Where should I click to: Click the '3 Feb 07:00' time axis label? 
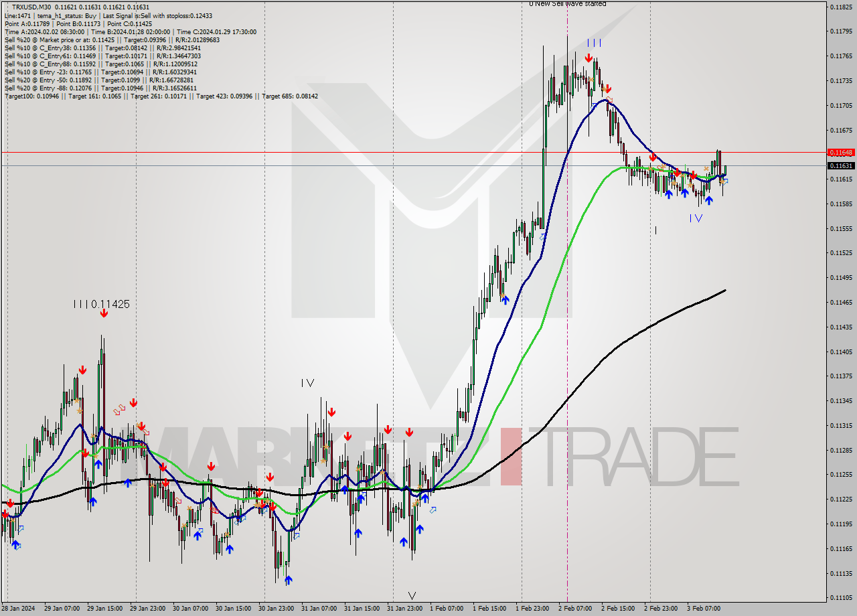(703, 609)
